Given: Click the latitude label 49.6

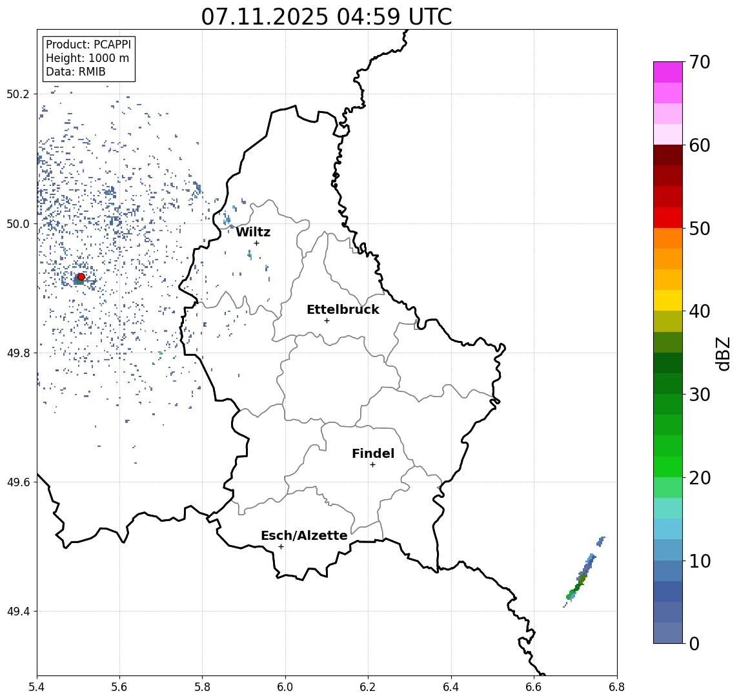Looking at the screenshot, I should click(18, 482).
